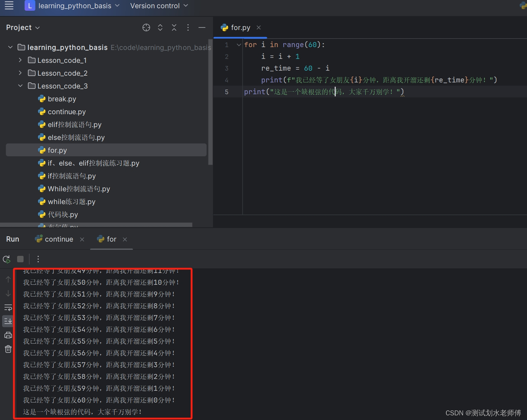Open 代码块.py file
The image size is (527, 420).
point(63,214)
